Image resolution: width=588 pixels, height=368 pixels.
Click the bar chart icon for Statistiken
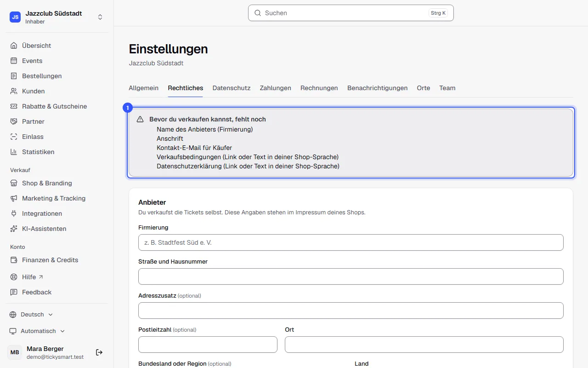(x=14, y=152)
